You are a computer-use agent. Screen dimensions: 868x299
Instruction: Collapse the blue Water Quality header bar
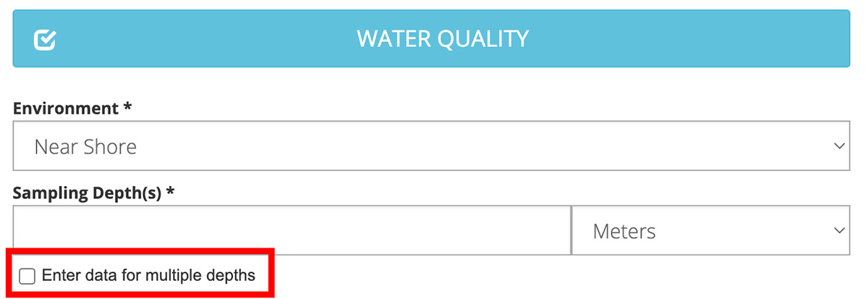tap(651, 38)
